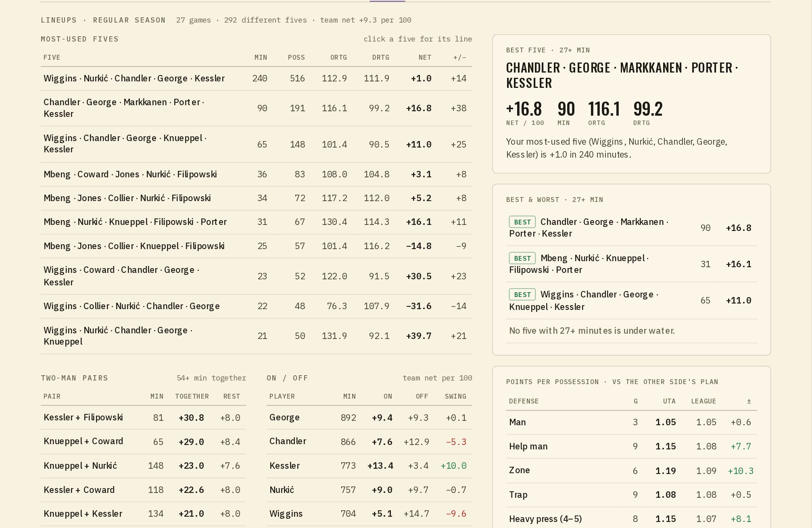Open Wiggins' On / Off row
Screen dimensions: 812x528
point(369,514)
